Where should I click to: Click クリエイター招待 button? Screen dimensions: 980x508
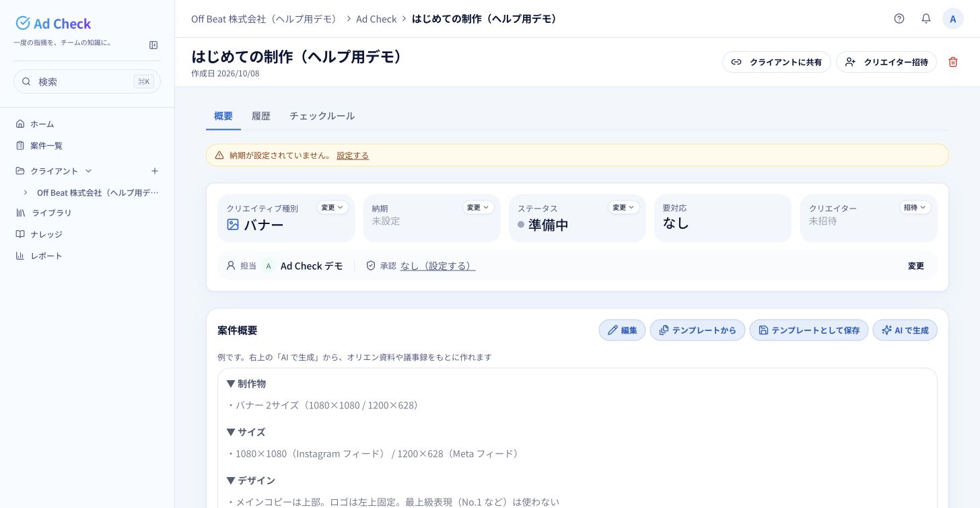[x=886, y=62]
